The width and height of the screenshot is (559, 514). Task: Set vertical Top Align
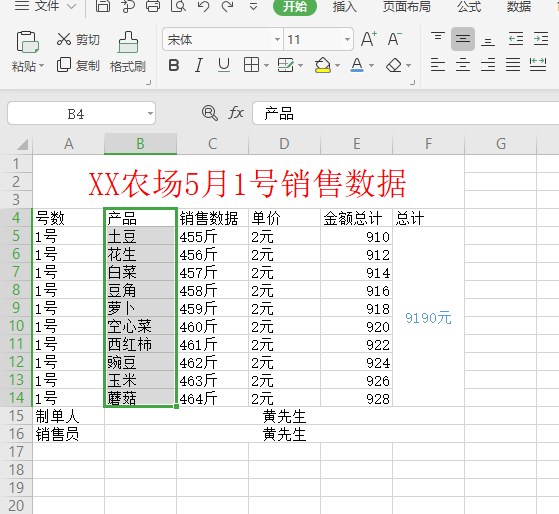pyautogui.click(x=438, y=38)
